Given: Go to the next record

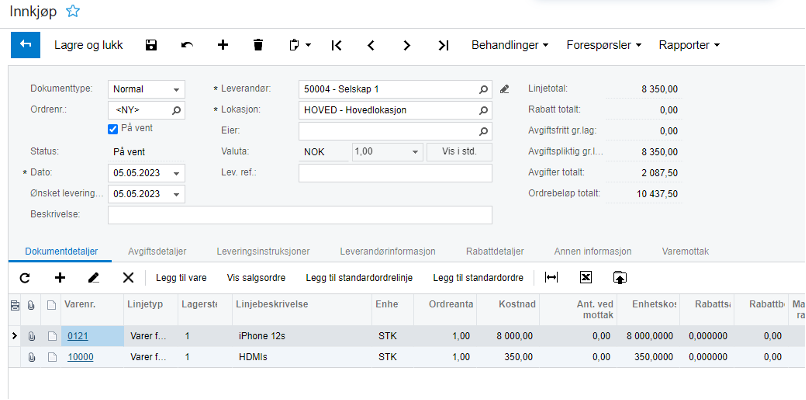Looking at the screenshot, I should tap(407, 45).
